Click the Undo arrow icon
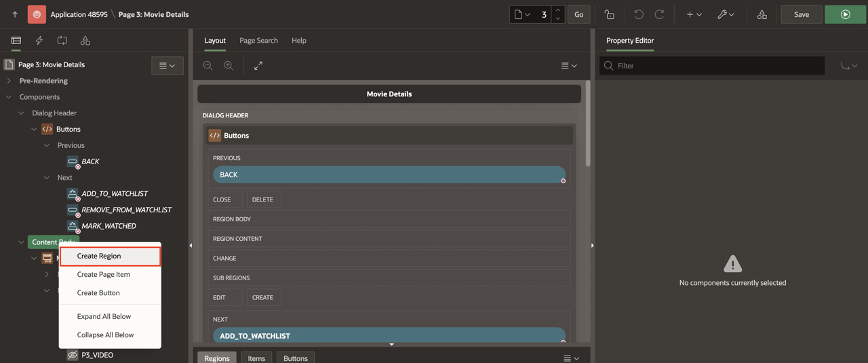The width and height of the screenshot is (868, 363). [x=638, y=14]
